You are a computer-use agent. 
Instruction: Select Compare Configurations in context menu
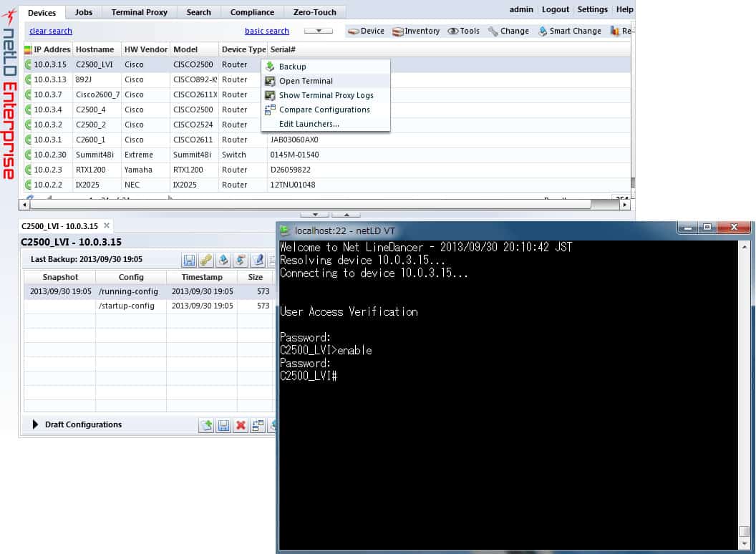click(326, 110)
